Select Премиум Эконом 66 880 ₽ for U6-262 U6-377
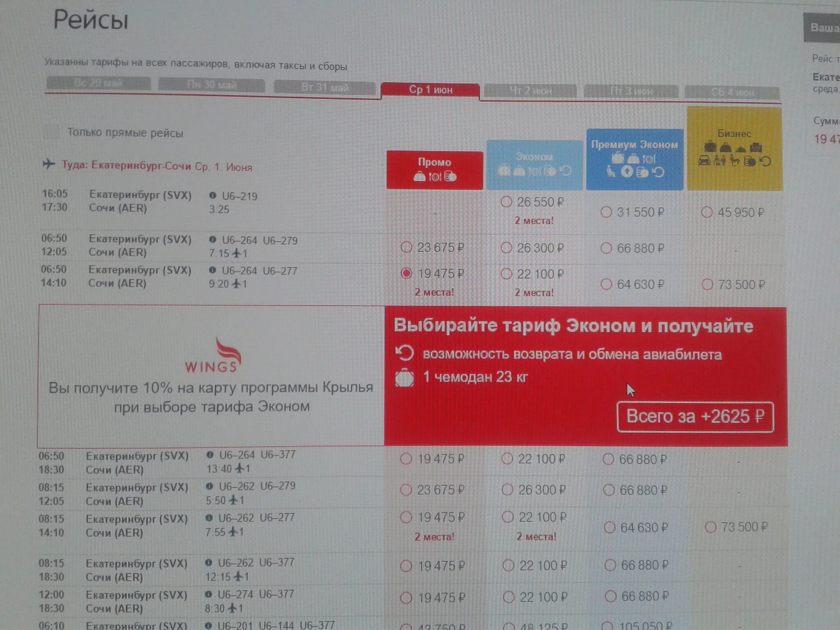The width and height of the screenshot is (840, 630). coord(610,565)
